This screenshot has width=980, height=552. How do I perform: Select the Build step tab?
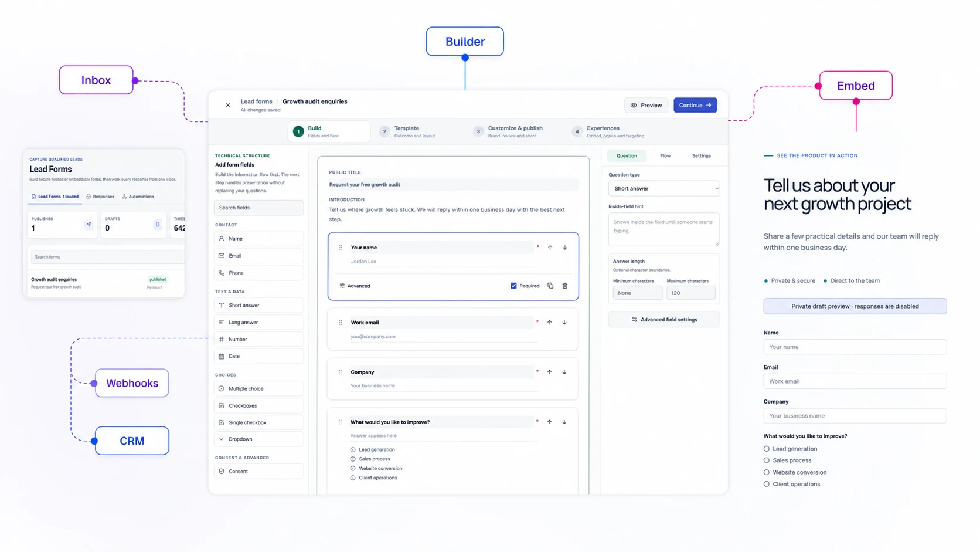click(329, 131)
